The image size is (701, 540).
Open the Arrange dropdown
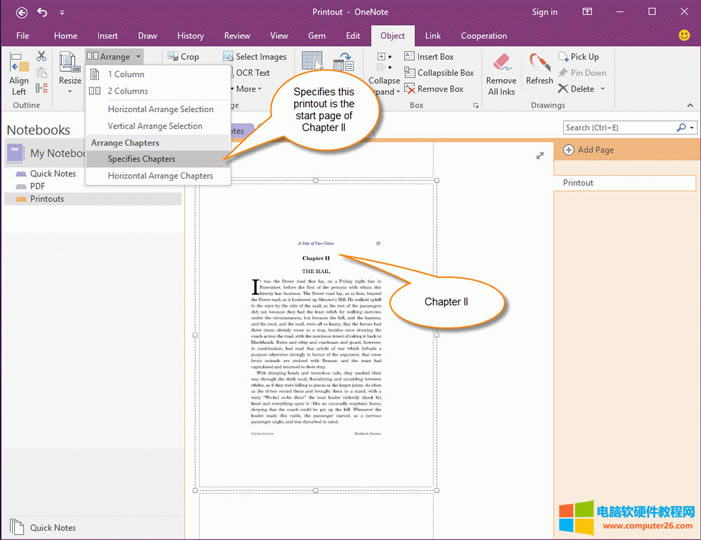pyautogui.click(x=115, y=57)
